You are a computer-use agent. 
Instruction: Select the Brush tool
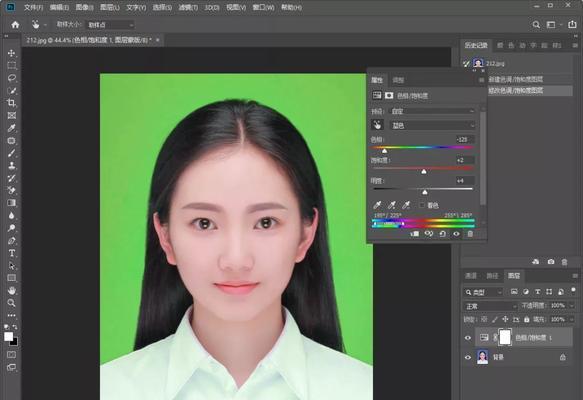coord(12,153)
